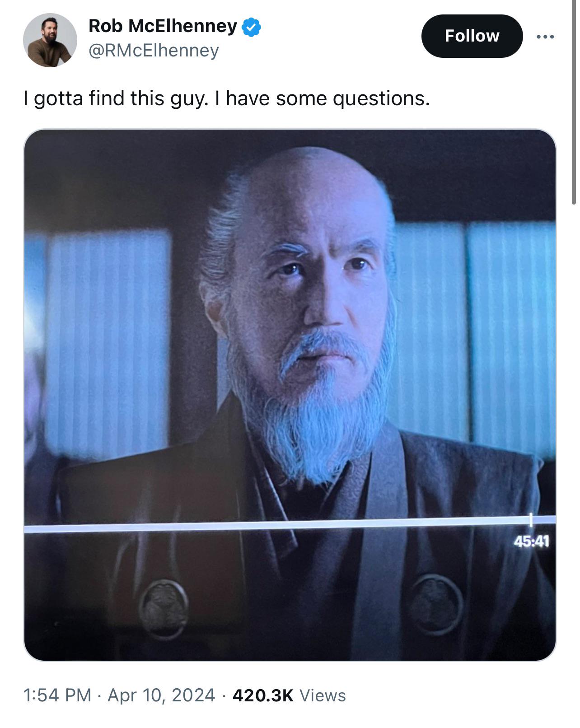Click the right crest emblem on robe
Image resolution: width=580 pixels, height=728 pixels.
pyautogui.click(x=436, y=603)
